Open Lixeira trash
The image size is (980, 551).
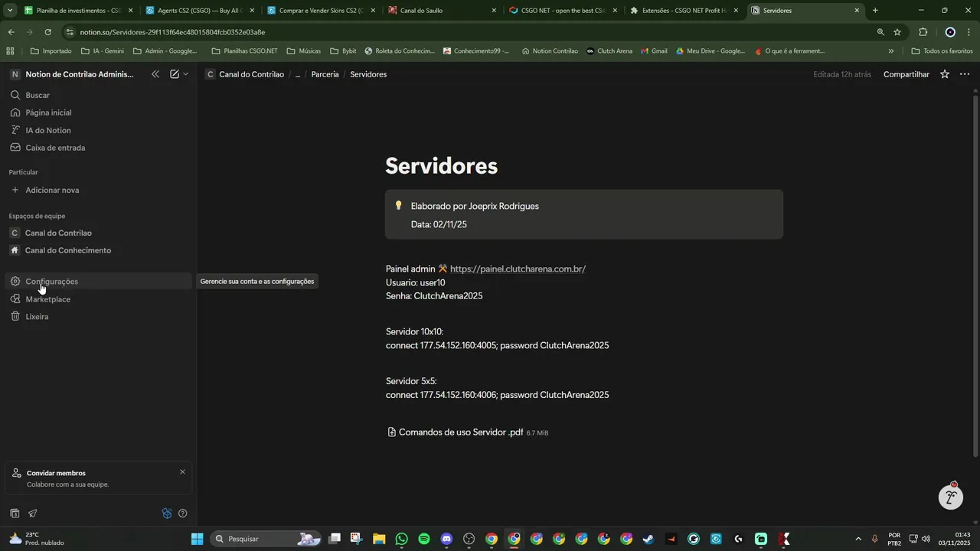98,317
